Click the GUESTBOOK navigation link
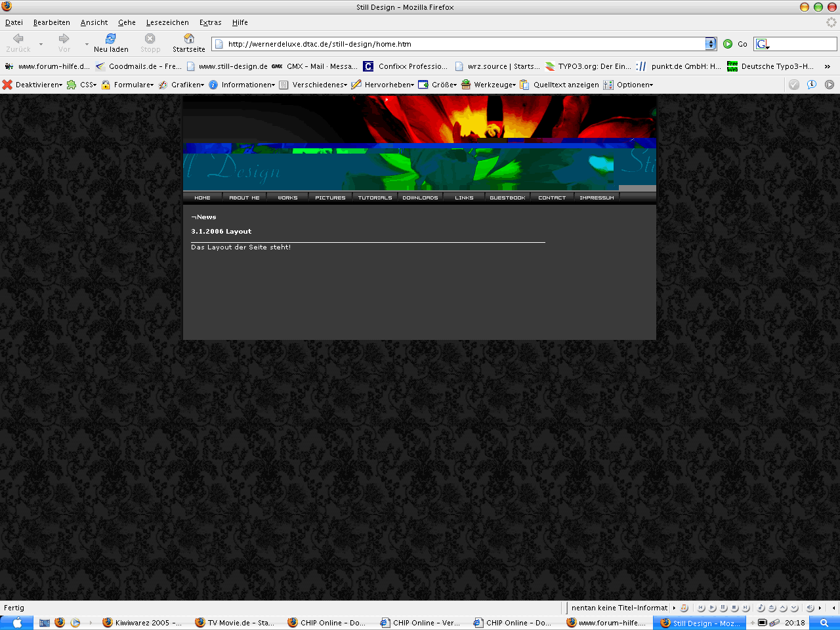Viewport: 840px width, 630px height. pos(507,198)
